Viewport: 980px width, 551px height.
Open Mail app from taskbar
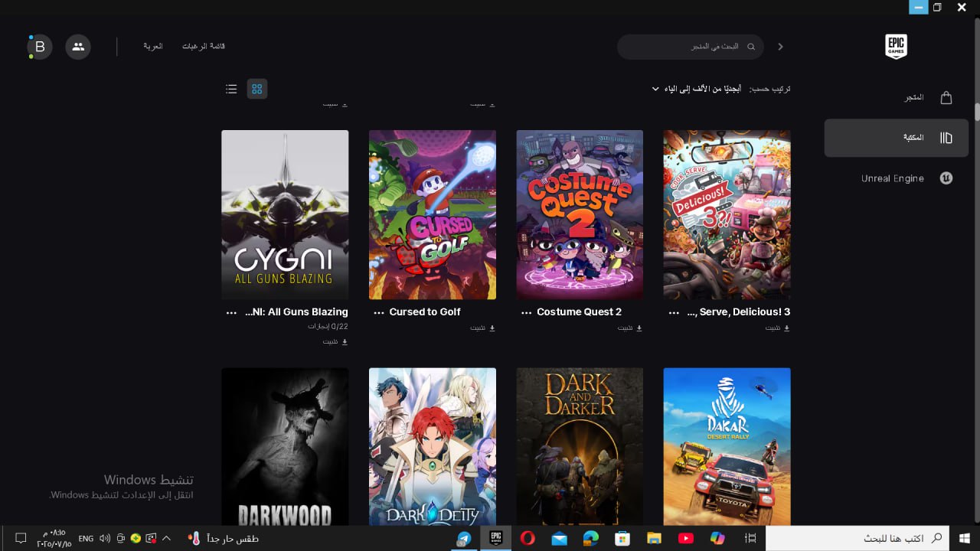pyautogui.click(x=560, y=538)
